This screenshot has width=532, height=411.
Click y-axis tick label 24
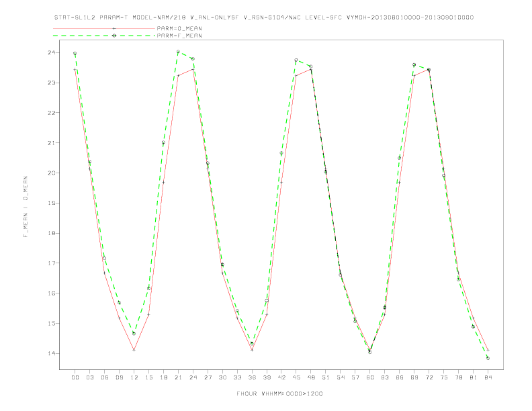(x=52, y=52)
